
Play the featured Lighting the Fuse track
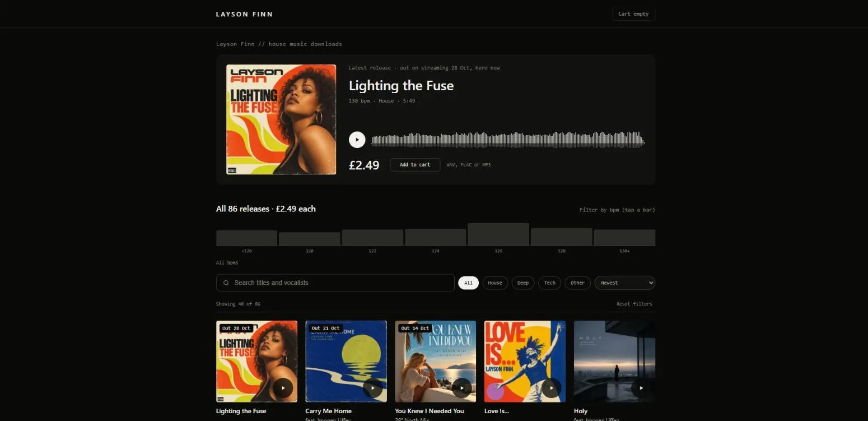357,140
